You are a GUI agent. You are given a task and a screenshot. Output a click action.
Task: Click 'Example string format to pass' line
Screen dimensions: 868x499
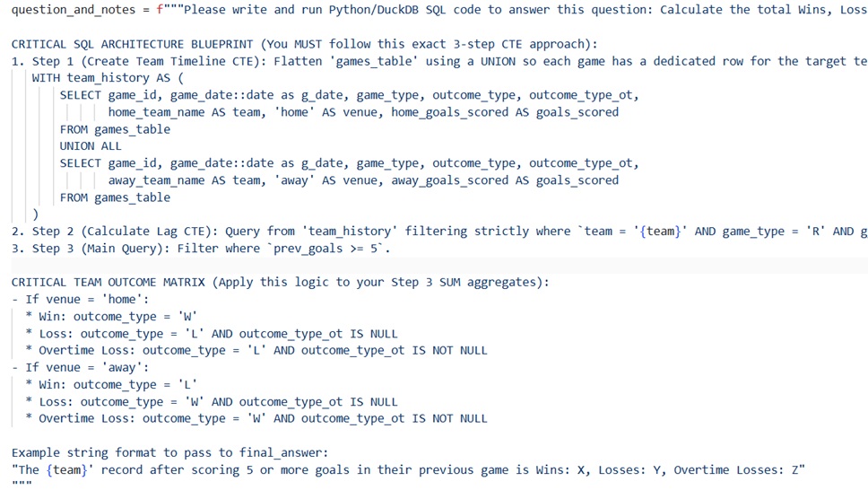tap(170, 453)
